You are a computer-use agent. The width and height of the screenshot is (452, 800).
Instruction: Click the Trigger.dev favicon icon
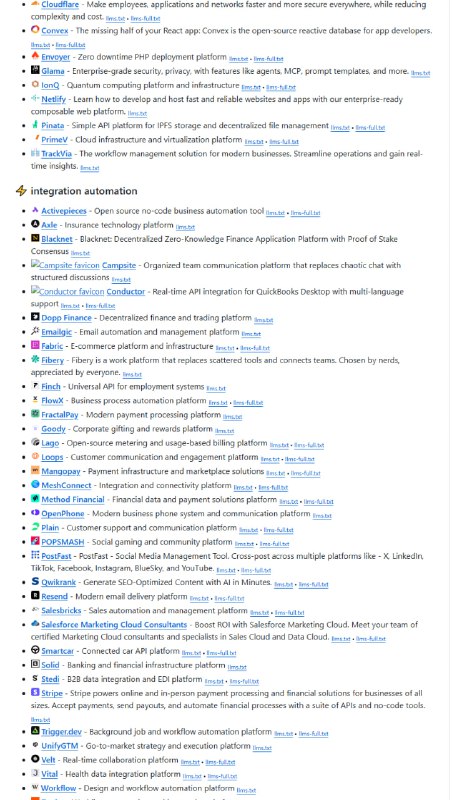tap(35, 731)
